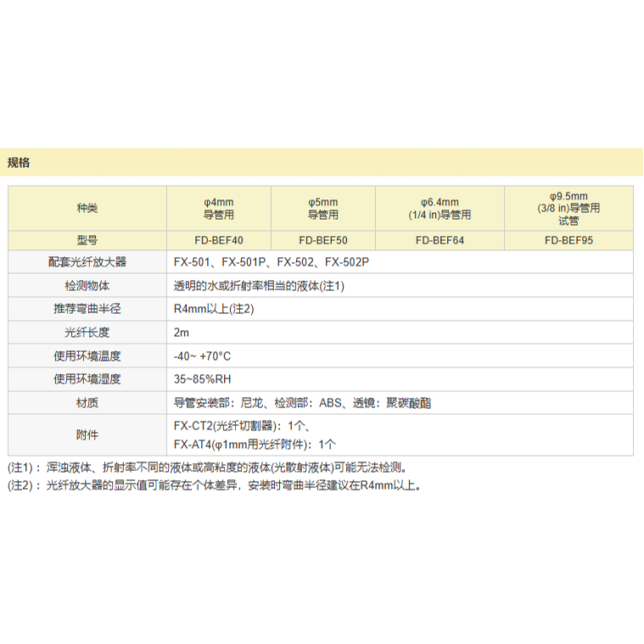
Task: Click the φ4mm 导管用 column header
Action: click(x=219, y=208)
